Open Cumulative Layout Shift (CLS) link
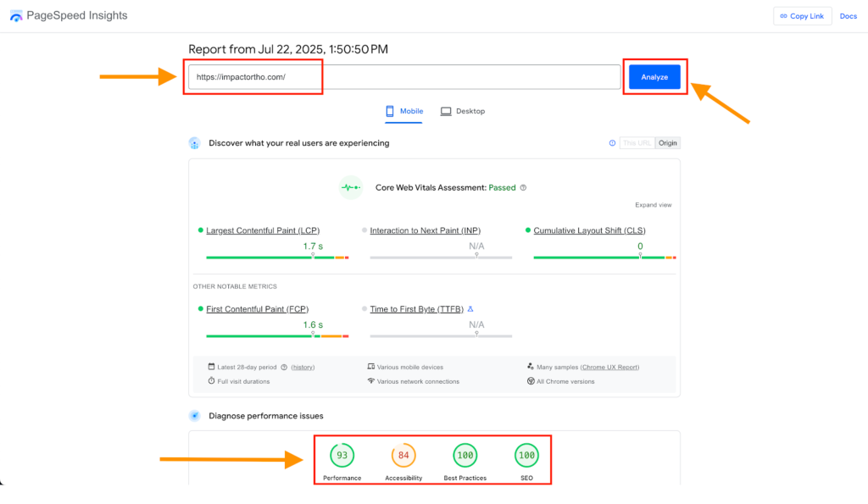The width and height of the screenshot is (868, 504). tap(590, 230)
